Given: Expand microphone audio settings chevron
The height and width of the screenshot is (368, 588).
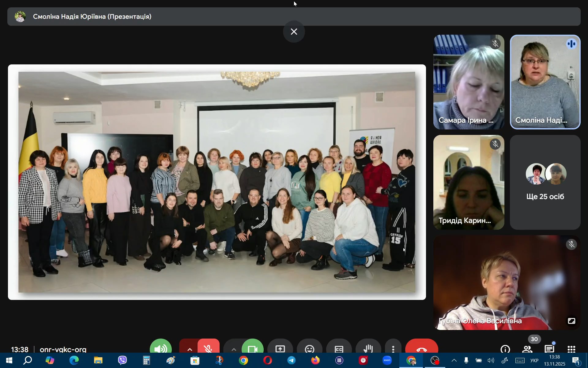Looking at the screenshot, I should (x=190, y=349).
